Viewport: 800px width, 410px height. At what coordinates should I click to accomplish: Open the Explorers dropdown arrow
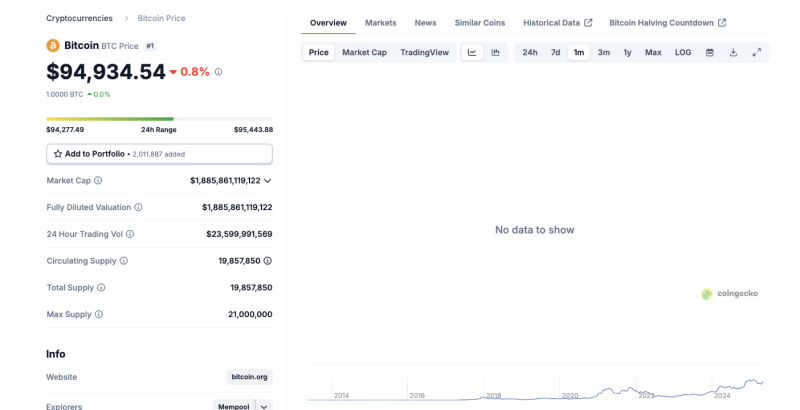pyautogui.click(x=264, y=407)
